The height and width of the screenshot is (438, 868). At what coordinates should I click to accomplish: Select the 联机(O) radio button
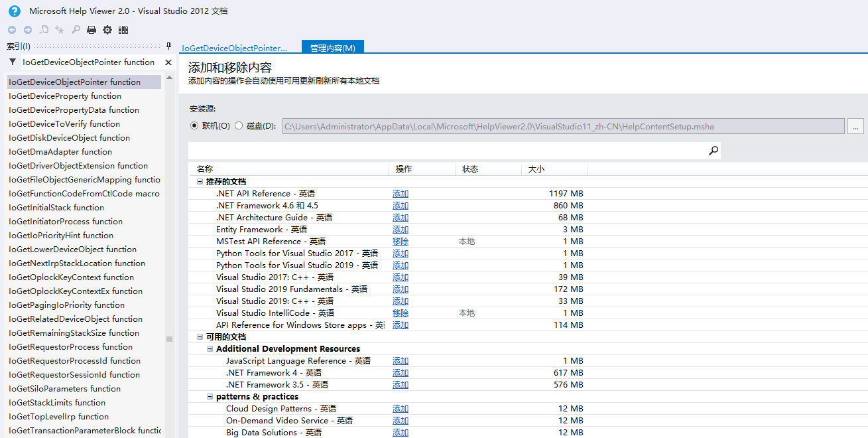coord(194,126)
